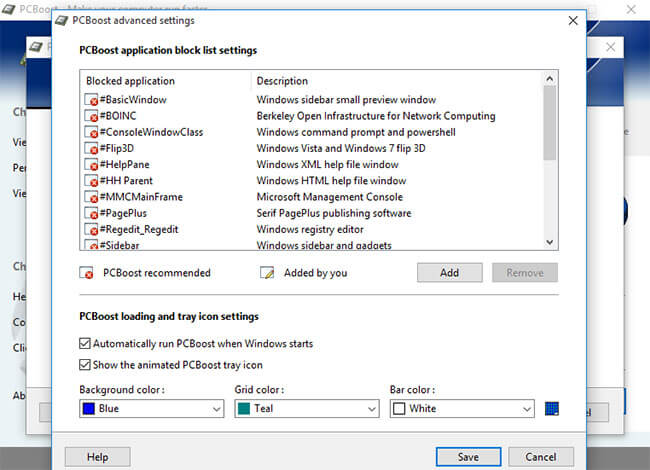This screenshot has height=470, width=650.
Task: Open Help for advanced settings
Action: tap(97, 457)
